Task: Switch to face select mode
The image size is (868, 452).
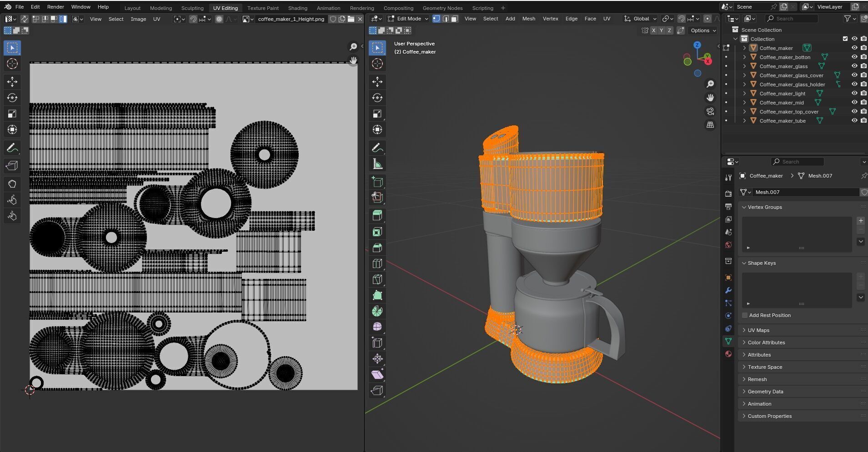Action: click(x=454, y=19)
